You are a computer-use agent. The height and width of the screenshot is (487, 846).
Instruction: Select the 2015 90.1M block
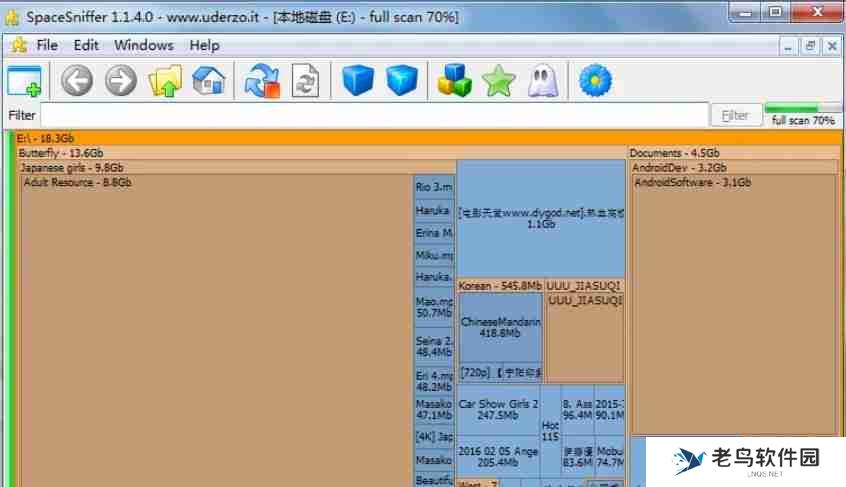pos(610,410)
